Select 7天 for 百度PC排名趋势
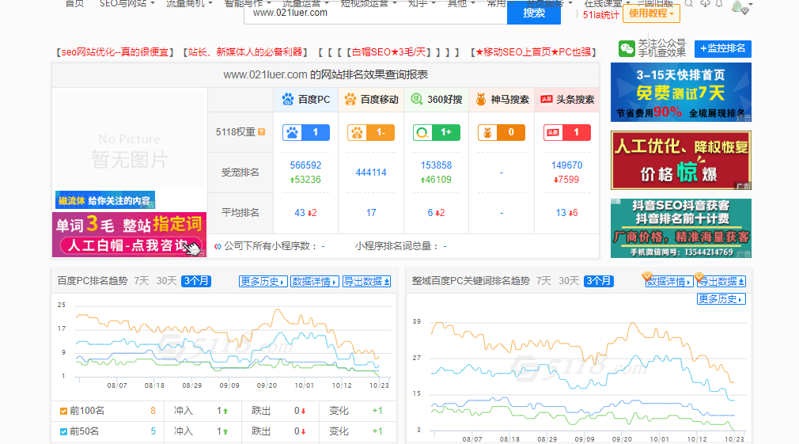The width and height of the screenshot is (799, 444). [141, 281]
